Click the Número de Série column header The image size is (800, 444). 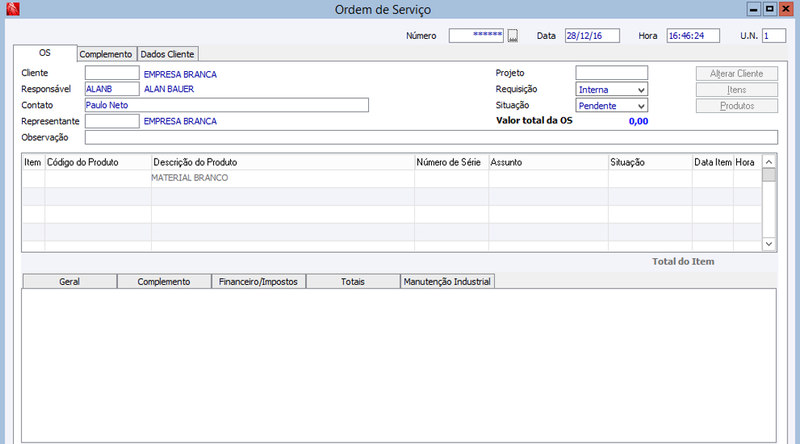[452, 162]
